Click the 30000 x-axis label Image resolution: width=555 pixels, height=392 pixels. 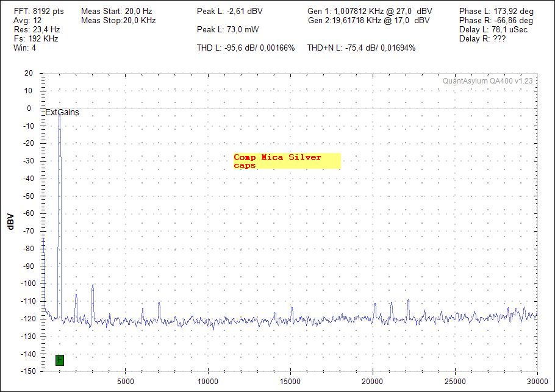537,382
